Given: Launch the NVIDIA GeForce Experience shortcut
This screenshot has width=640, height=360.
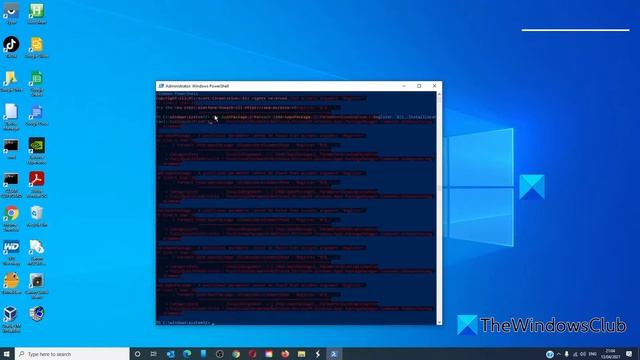Looking at the screenshot, I should [36, 146].
